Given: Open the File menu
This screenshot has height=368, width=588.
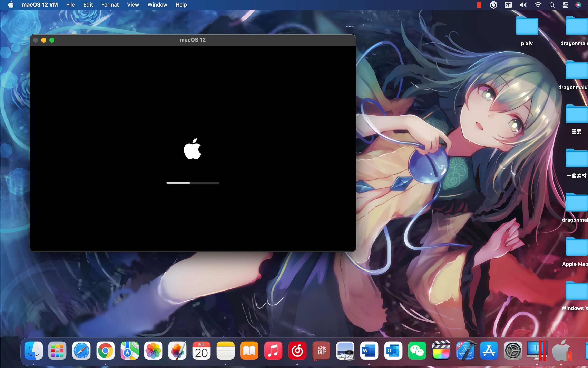Looking at the screenshot, I should pyautogui.click(x=70, y=5).
